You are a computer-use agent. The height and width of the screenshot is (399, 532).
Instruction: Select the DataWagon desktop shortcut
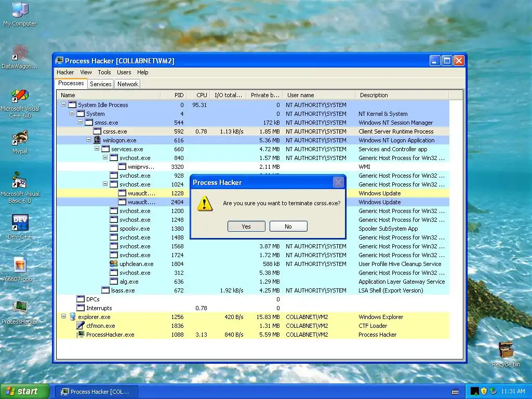click(20, 57)
